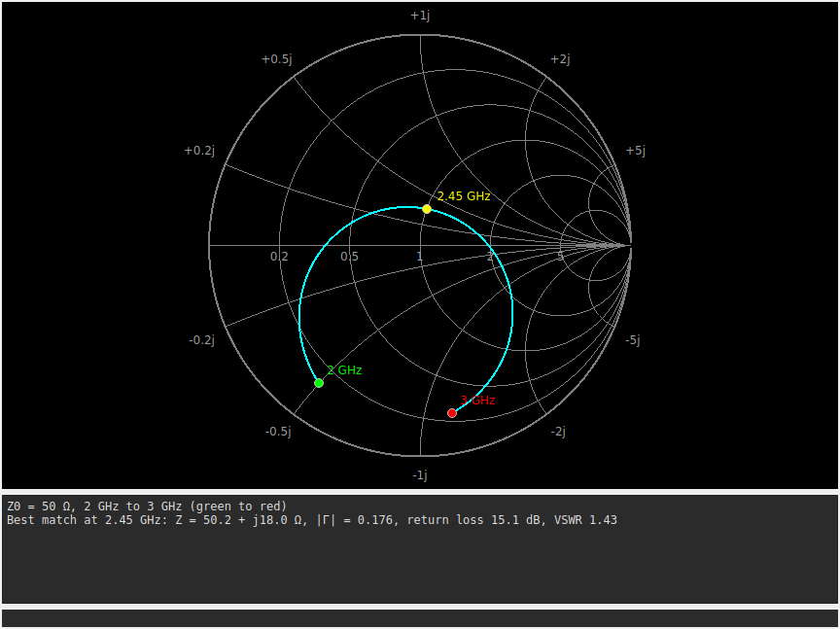Click the '1' resistance axis label

[x=419, y=257]
